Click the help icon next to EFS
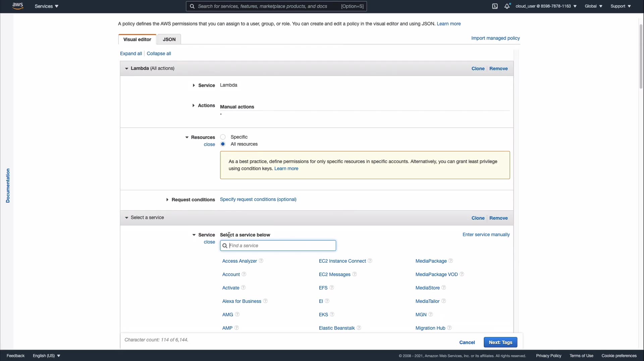Viewport: 644px width, 361px height. (x=332, y=288)
